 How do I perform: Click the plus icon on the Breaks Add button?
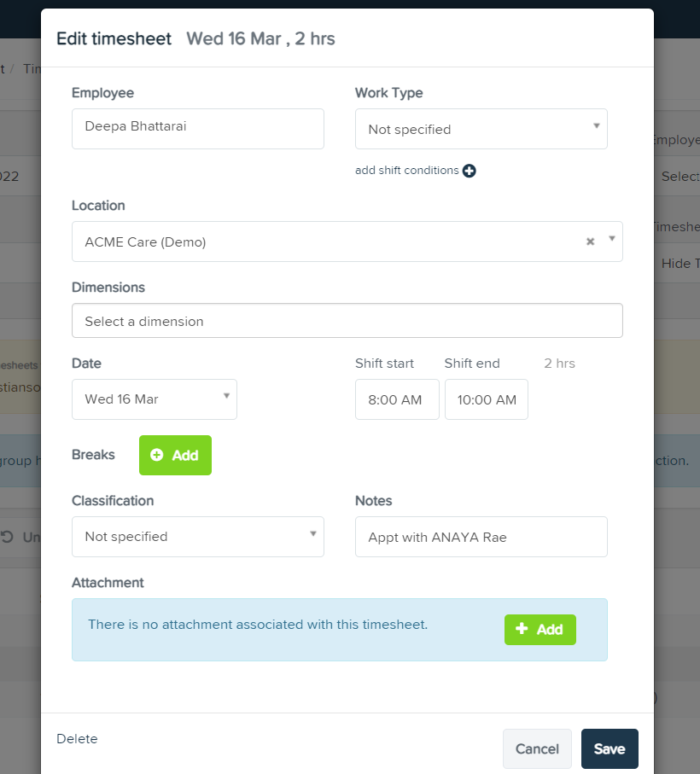click(157, 455)
